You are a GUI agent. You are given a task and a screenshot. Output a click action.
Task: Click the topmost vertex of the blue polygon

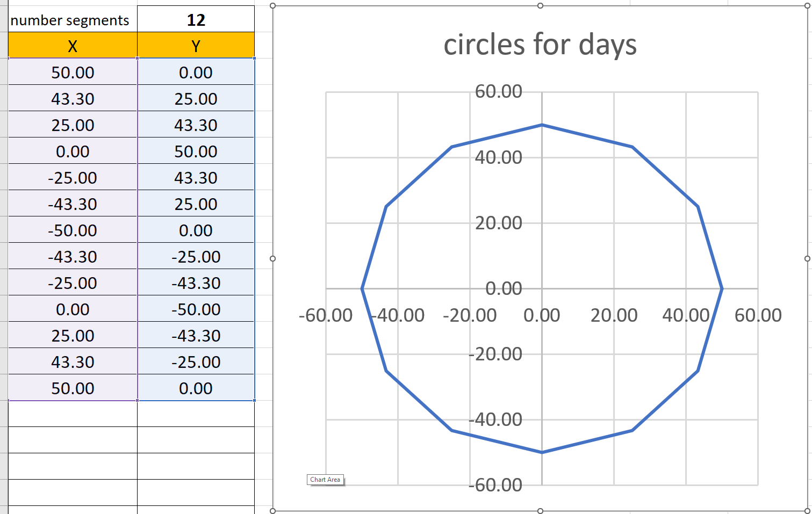click(542, 125)
